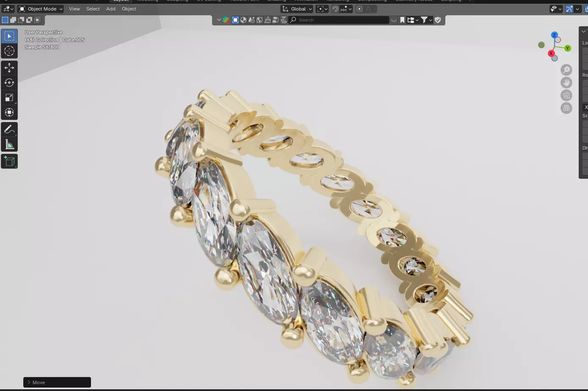Click the 'User Perspective' viewport text
The width and height of the screenshot is (588, 391).
coord(44,32)
